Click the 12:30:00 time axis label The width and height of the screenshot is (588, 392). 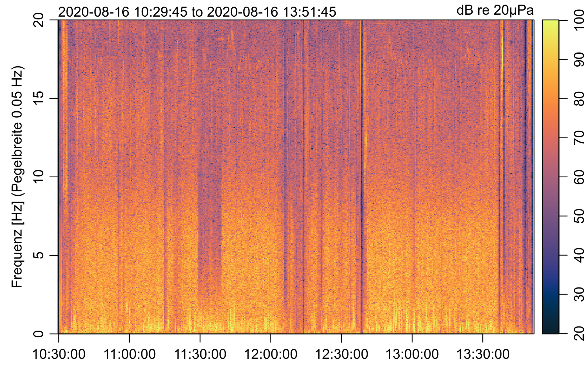point(341,354)
